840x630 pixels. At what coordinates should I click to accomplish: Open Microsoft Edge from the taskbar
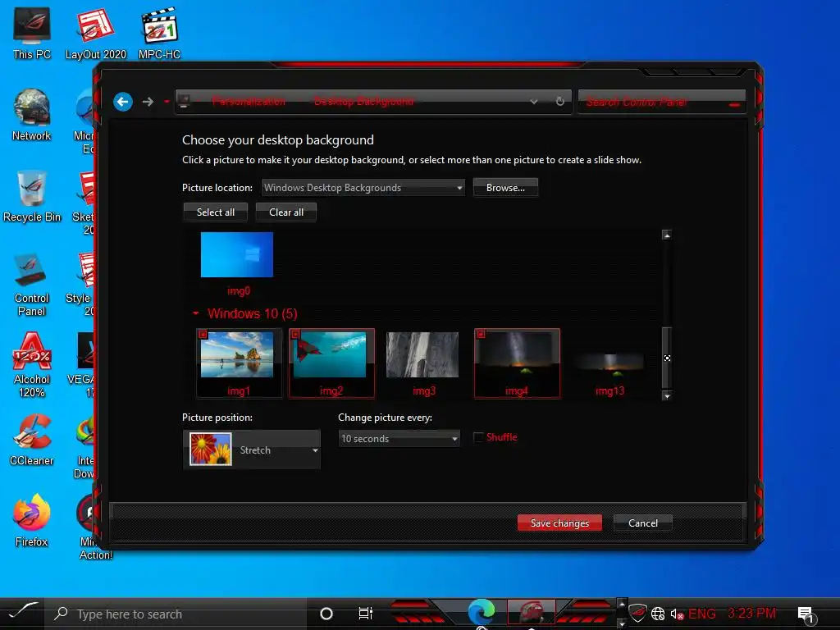click(481, 612)
